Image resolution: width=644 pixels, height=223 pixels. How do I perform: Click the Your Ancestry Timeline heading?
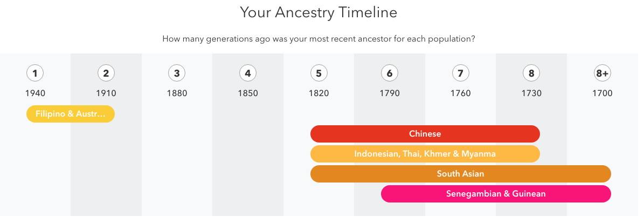pyautogui.click(x=318, y=13)
